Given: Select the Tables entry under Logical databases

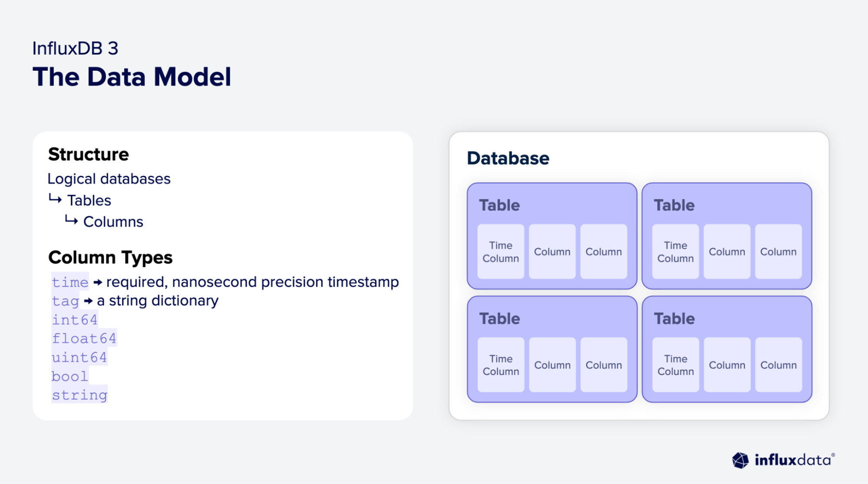Looking at the screenshot, I should (89, 201).
